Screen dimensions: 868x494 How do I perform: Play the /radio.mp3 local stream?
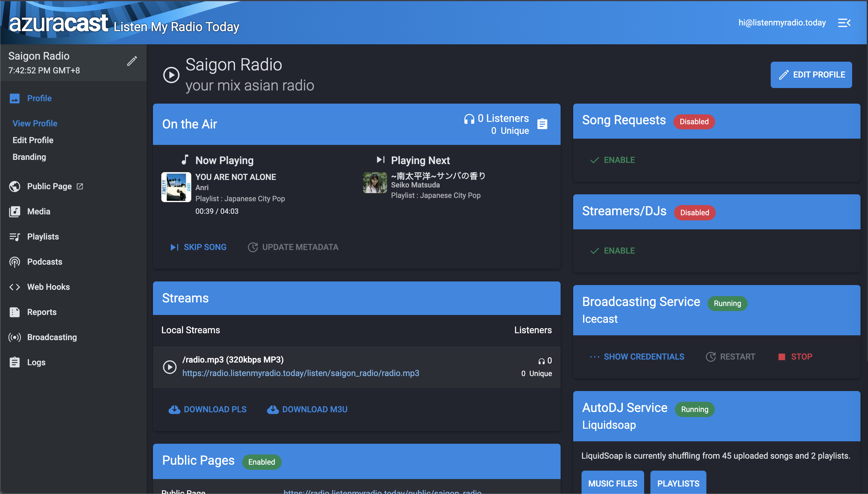tap(170, 367)
